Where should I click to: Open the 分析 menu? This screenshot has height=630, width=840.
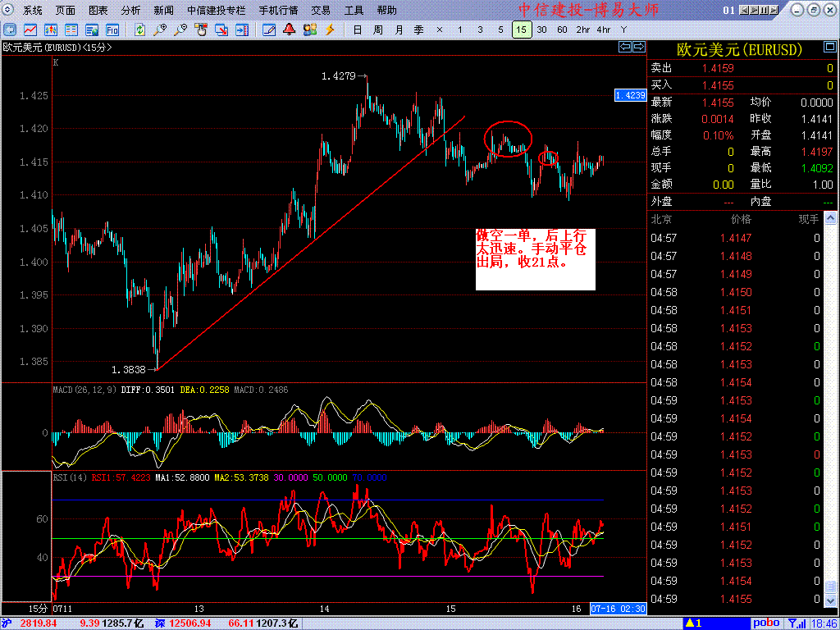pos(130,10)
